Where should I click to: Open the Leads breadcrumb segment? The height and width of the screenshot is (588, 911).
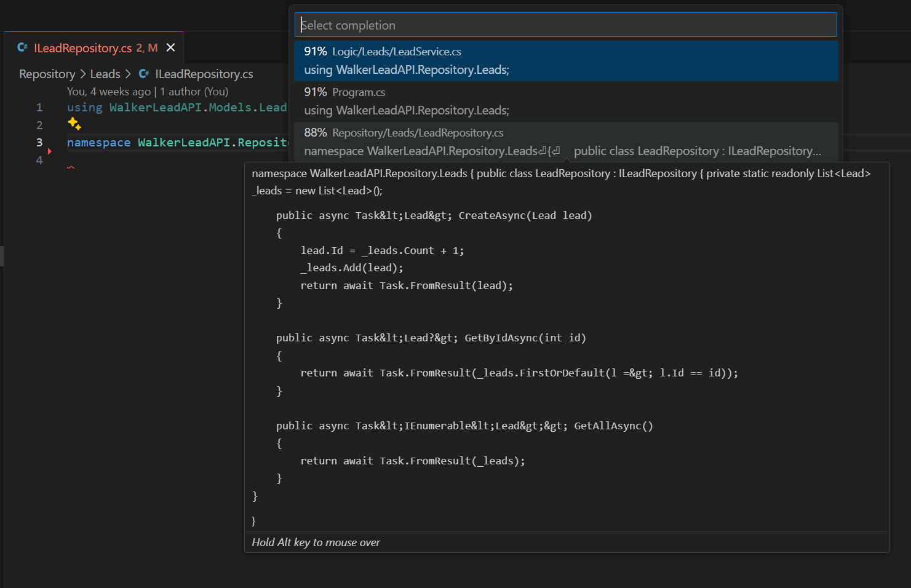pos(105,74)
